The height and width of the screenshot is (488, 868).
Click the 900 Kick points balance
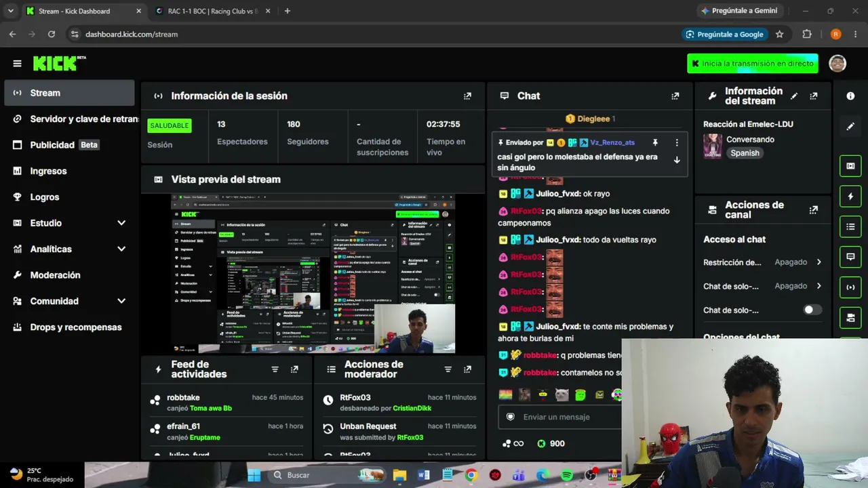[x=551, y=444]
